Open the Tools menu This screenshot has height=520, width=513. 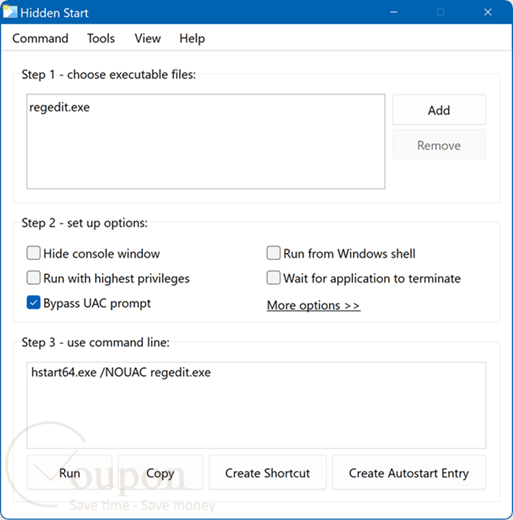101,38
